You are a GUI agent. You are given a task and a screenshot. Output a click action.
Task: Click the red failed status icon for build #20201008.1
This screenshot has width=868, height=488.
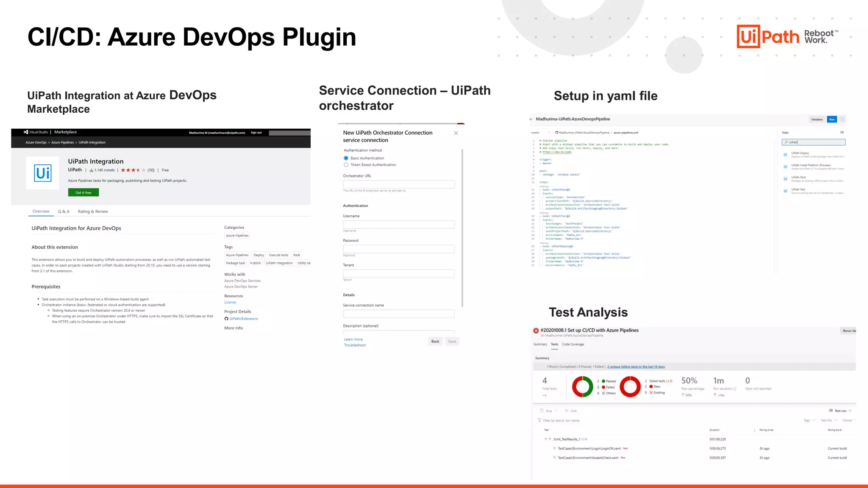point(536,330)
